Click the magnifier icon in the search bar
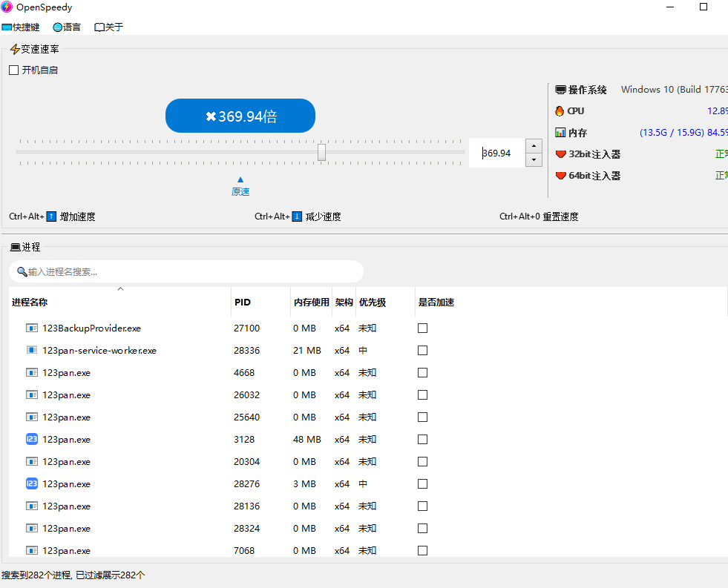Screen dimensions: 728x588 pyautogui.click(x=22, y=271)
